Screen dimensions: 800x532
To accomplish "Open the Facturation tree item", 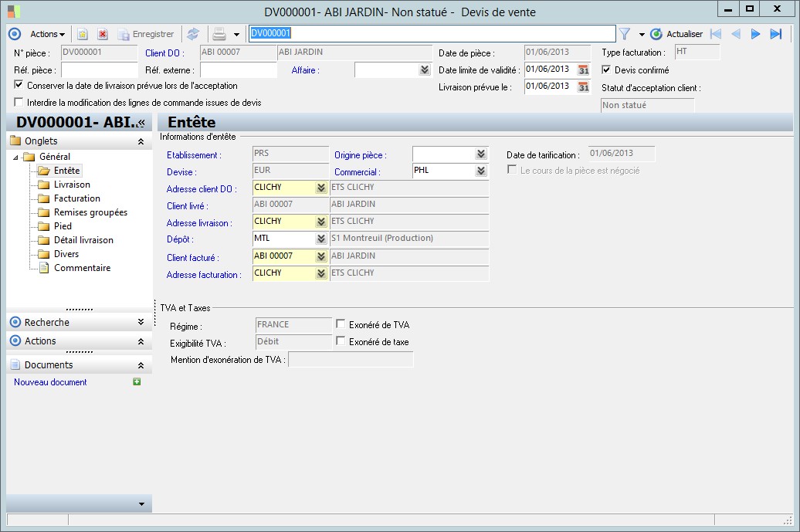I will [76, 198].
